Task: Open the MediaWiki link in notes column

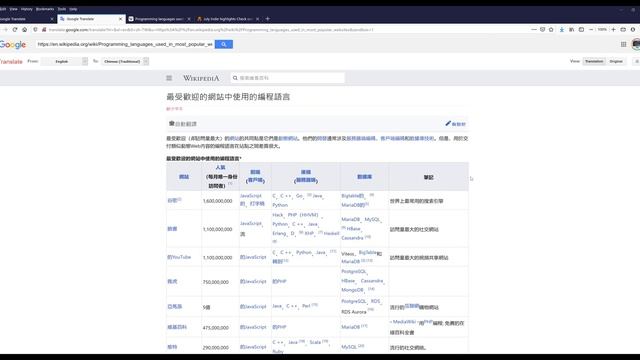Action: 404,322
